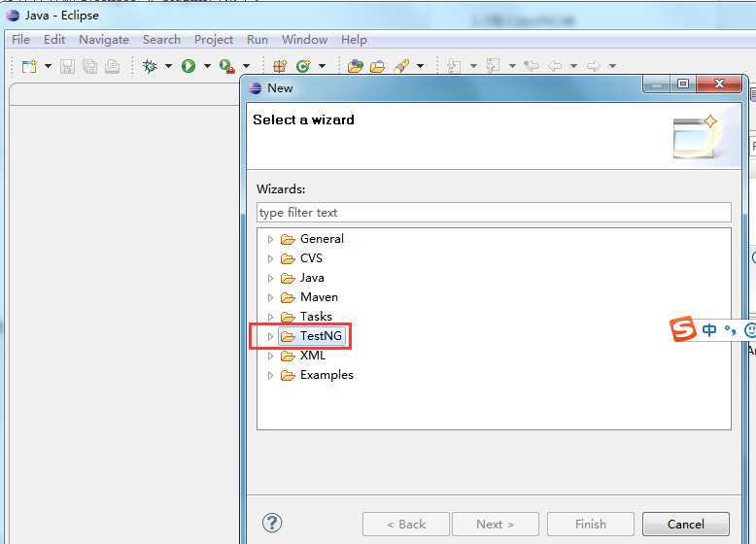Expand the TestNG folder arrow
The image size is (756, 544).
(270, 336)
